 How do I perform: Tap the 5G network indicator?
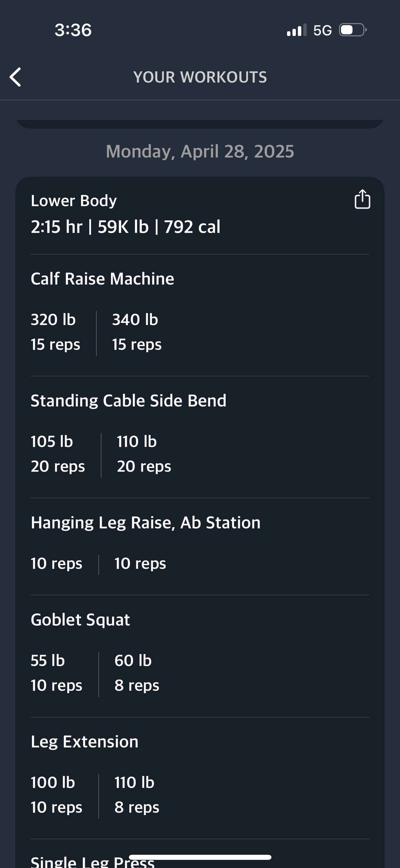322,31
